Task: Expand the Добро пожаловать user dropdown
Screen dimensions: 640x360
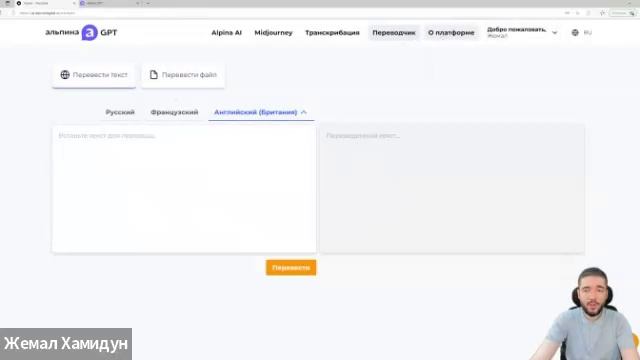Action: point(522,33)
